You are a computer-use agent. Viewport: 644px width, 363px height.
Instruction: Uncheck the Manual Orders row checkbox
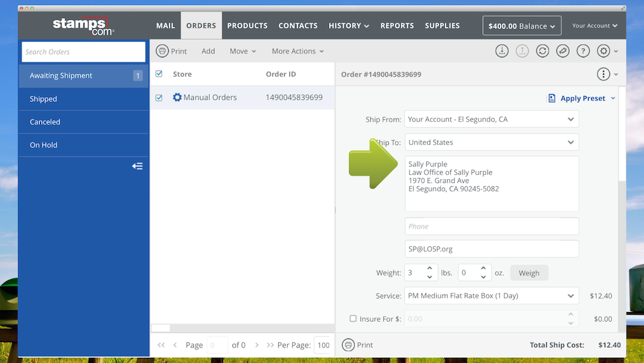click(159, 98)
